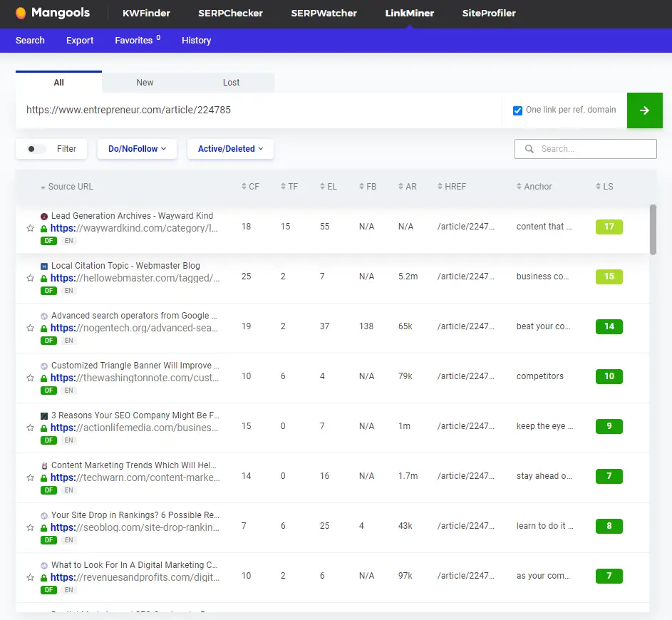This screenshot has height=620, width=672.
Task: Click the Wayward Kind site favicon
Action: (x=44, y=217)
